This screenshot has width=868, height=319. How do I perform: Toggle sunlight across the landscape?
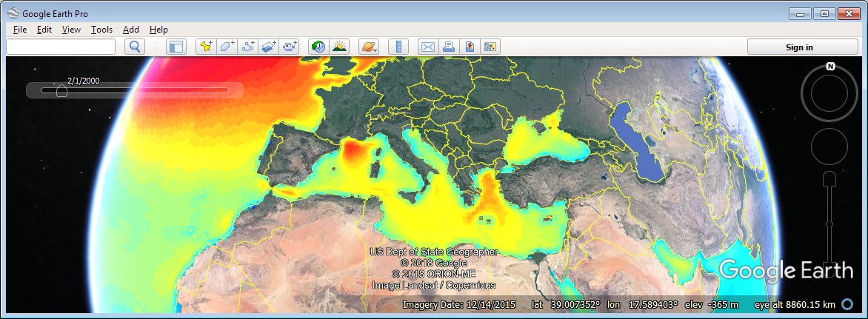[x=339, y=47]
